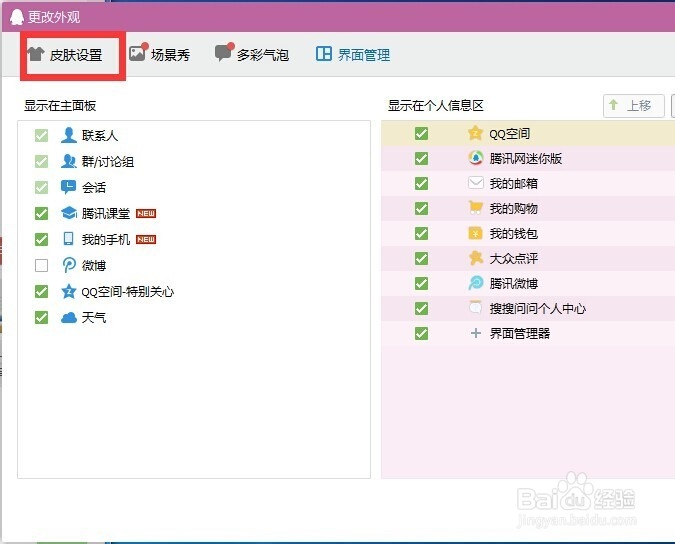This screenshot has width=675, height=544.
Task: Click the 更改外观 window title
Action: (x=54, y=17)
